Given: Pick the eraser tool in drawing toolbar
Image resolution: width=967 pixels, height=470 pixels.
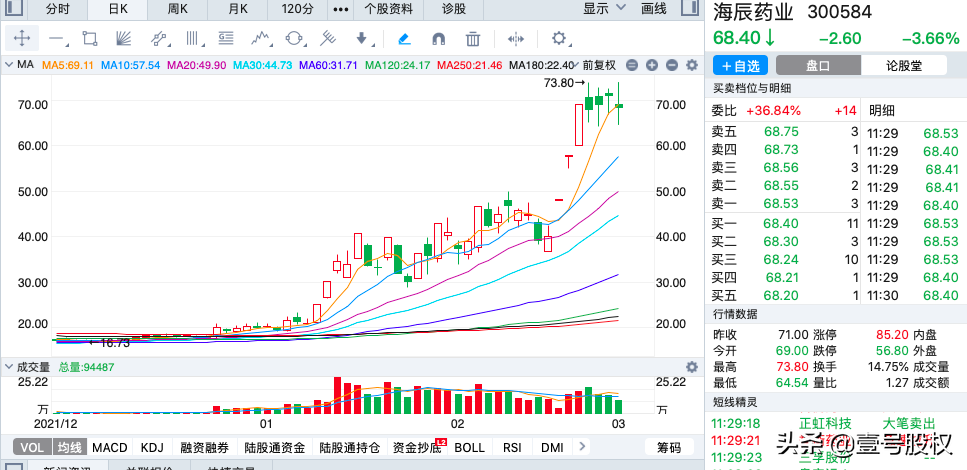Looking at the screenshot, I should tap(404, 39).
